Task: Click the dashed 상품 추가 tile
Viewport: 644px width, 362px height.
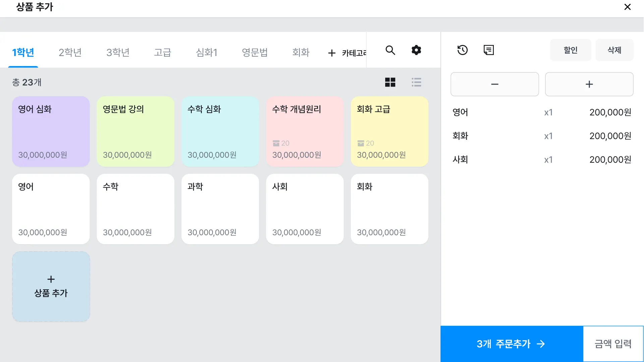Action: [51, 287]
